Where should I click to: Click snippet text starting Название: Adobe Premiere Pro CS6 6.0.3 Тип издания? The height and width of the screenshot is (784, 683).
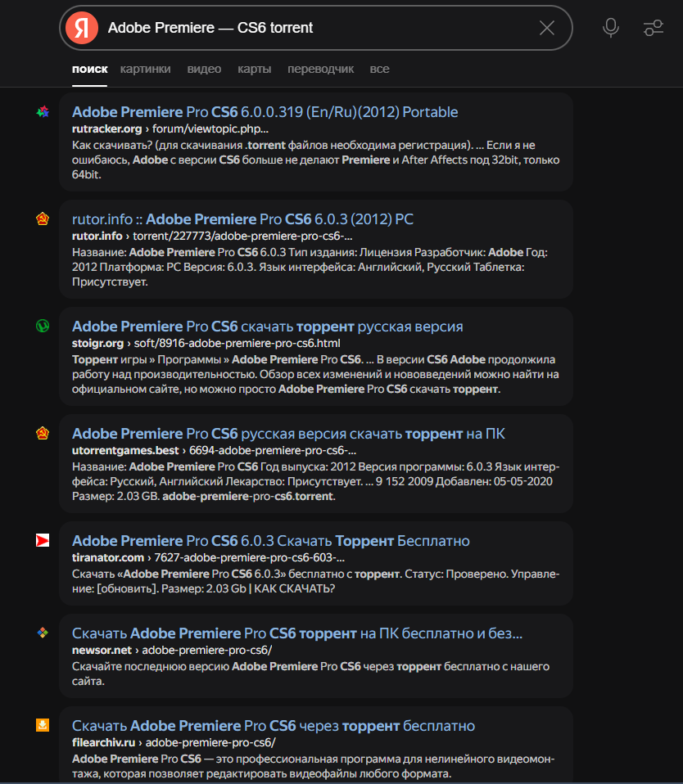[x=310, y=267]
